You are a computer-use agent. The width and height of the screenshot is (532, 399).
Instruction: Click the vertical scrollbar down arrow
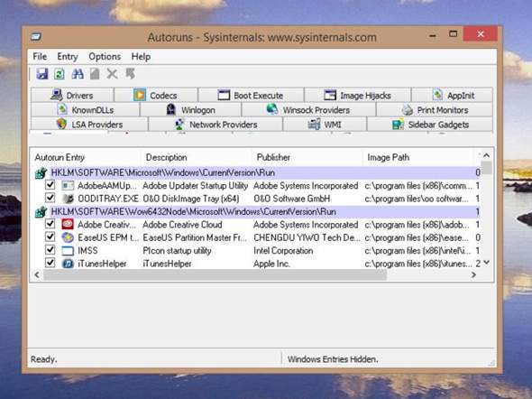coord(487,263)
